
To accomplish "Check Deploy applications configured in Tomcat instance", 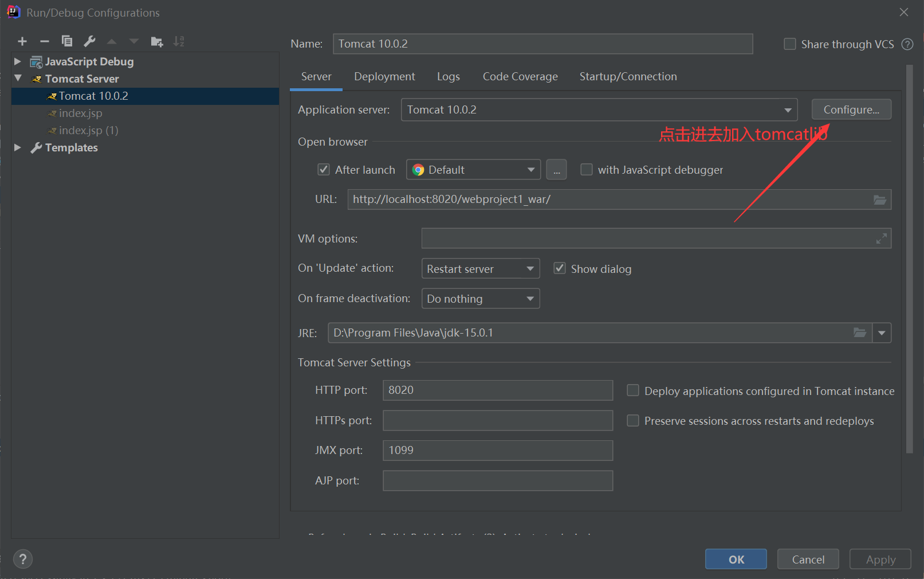I will click(x=632, y=390).
